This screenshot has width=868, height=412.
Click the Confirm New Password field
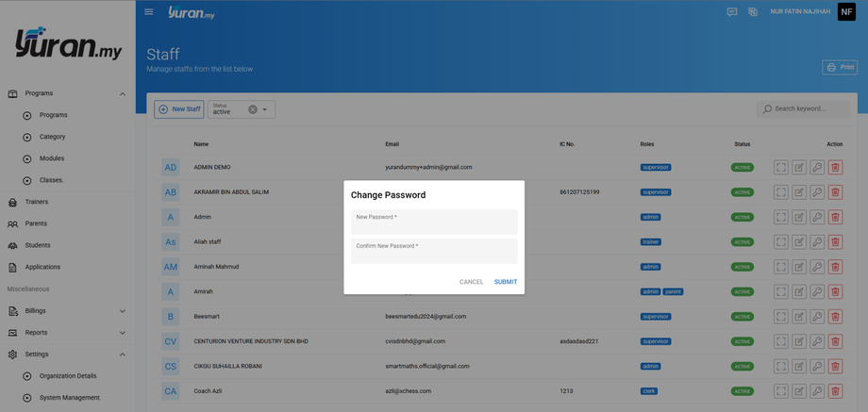(434, 252)
